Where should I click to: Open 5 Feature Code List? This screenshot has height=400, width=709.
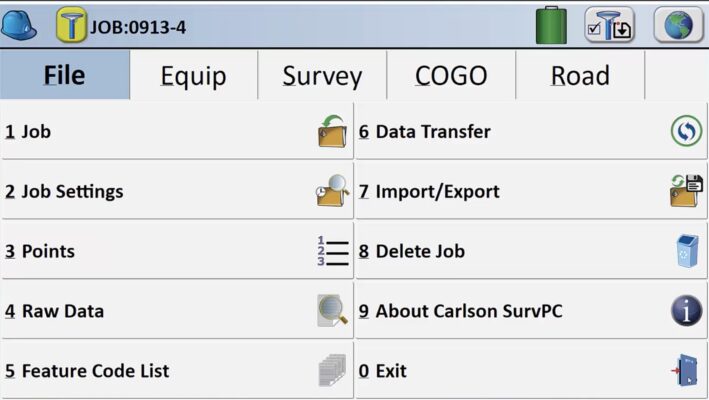point(177,370)
